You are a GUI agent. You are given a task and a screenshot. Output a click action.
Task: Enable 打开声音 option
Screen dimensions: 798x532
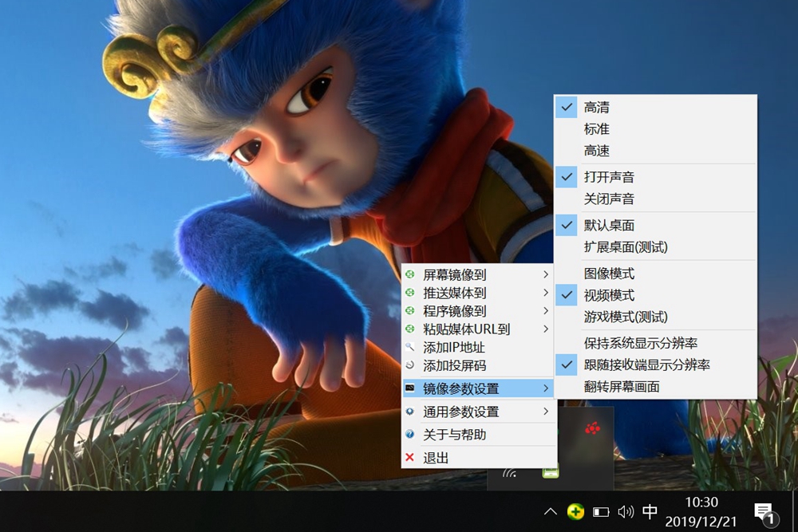[x=655, y=177]
